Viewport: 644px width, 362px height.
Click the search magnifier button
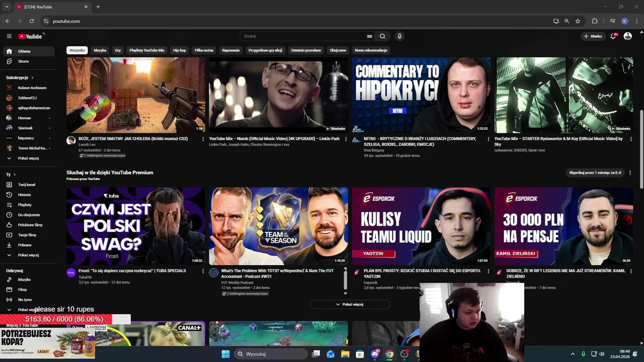[x=382, y=36]
